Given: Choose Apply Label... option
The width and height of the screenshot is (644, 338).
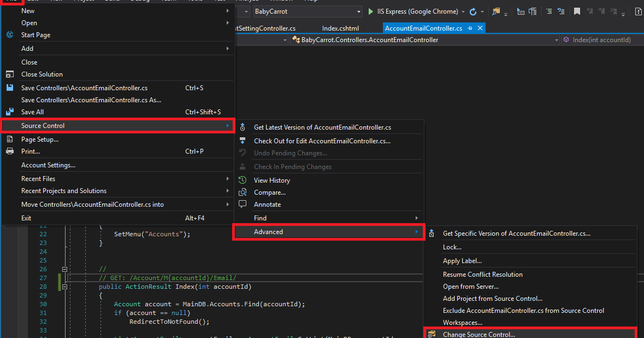Looking at the screenshot, I should click(x=530, y=261).
